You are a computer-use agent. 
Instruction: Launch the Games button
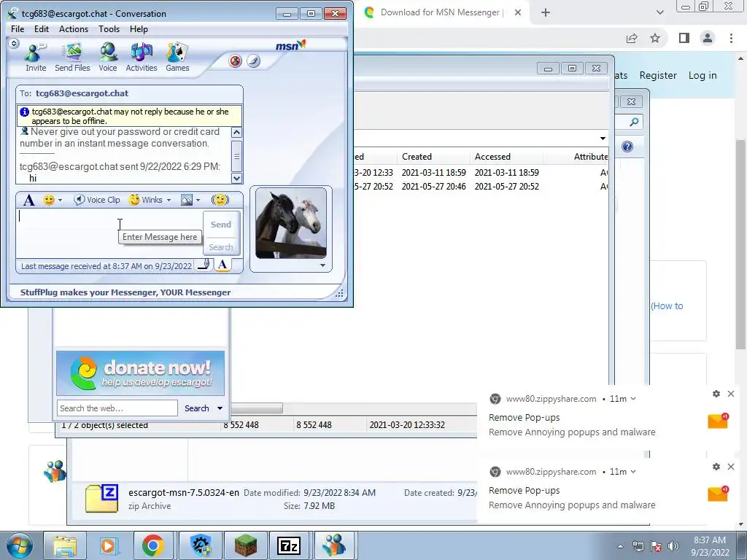(x=177, y=57)
